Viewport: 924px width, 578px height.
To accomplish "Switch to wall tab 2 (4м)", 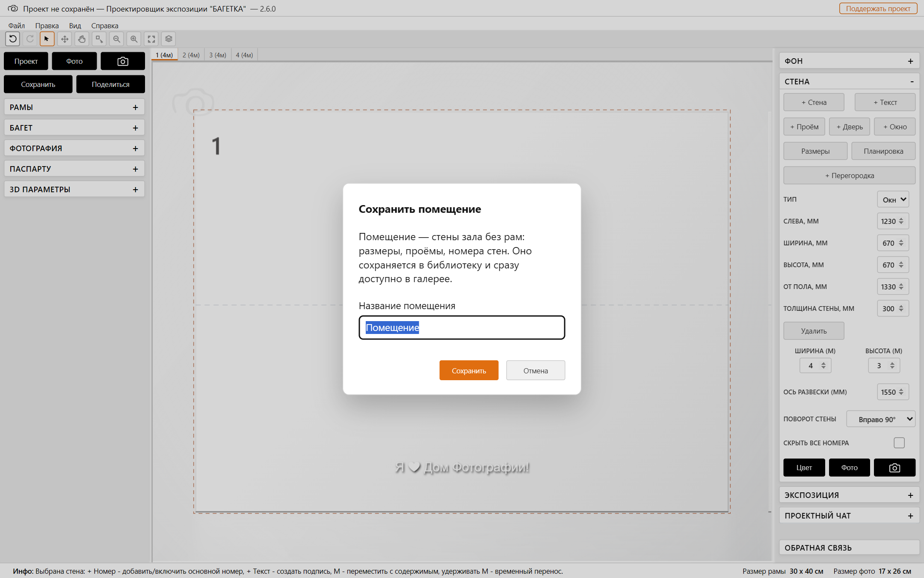I will click(191, 55).
